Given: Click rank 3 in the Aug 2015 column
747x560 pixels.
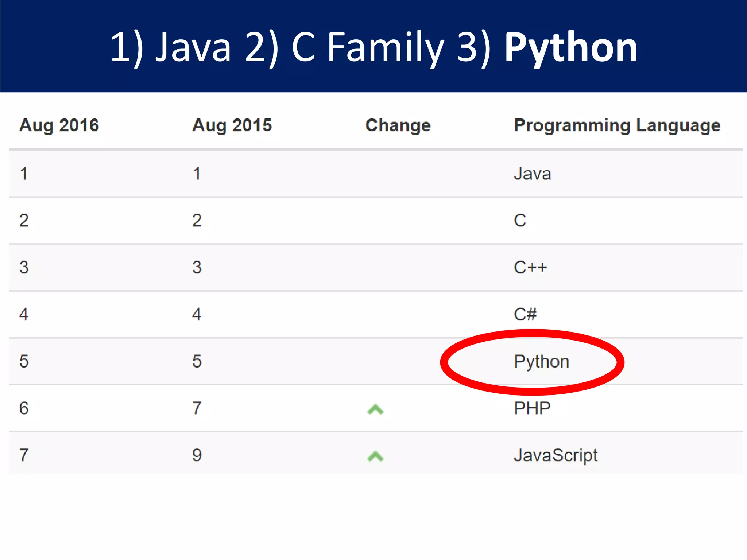Looking at the screenshot, I should pos(197,268).
